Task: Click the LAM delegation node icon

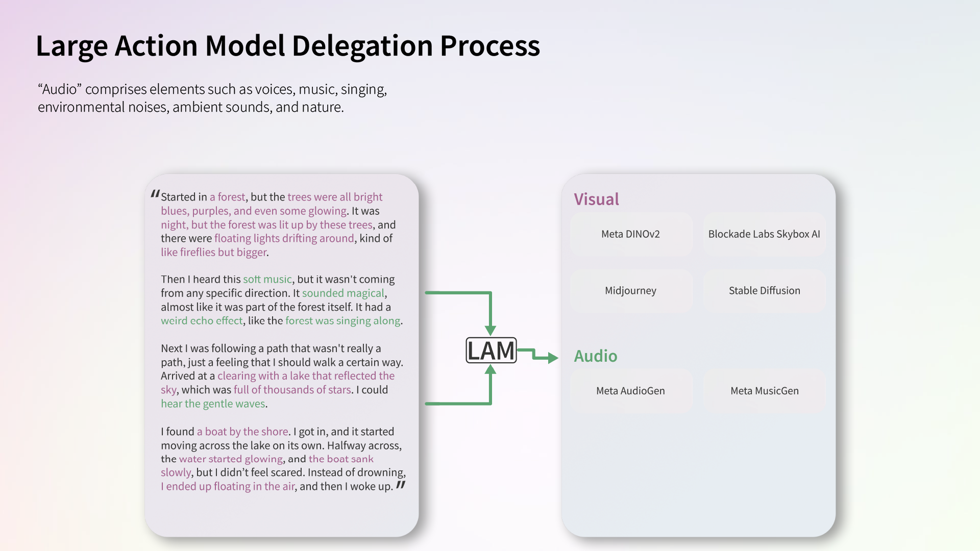Action: coord(490,348)
